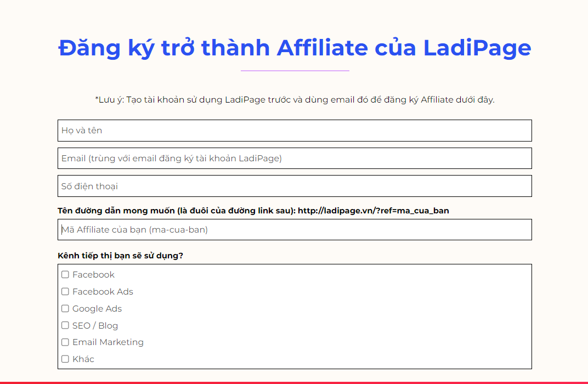Check the 'Khác' checkbox

click(x=65, y=359)
